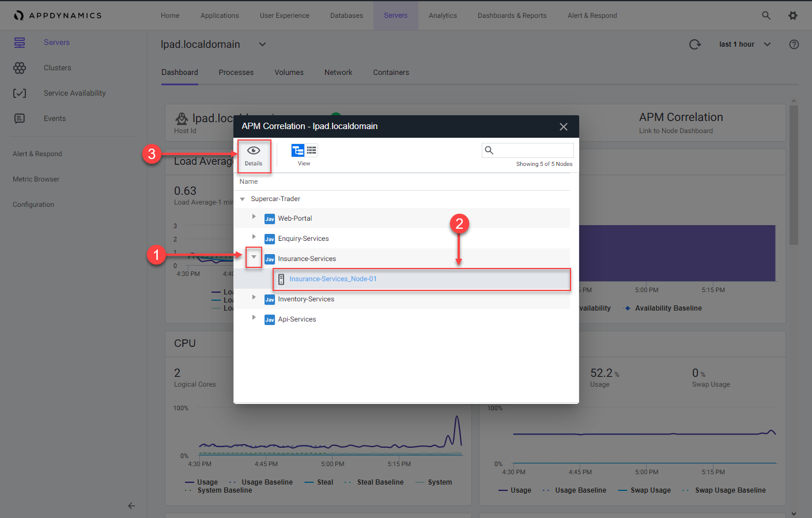The height and width of the screenshot is (518, 812).
Task: Expand the Web-Portal tier
Action: point(254,217)
